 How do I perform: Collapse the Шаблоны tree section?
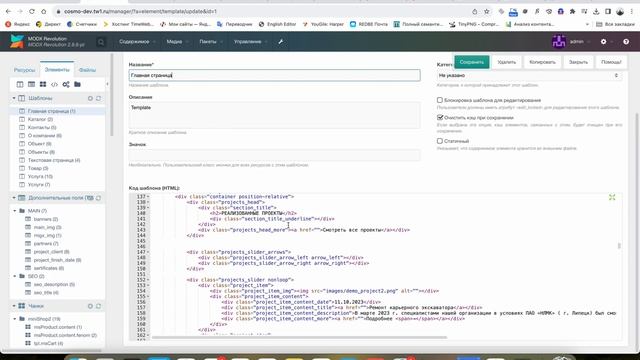tap(14, 98)
